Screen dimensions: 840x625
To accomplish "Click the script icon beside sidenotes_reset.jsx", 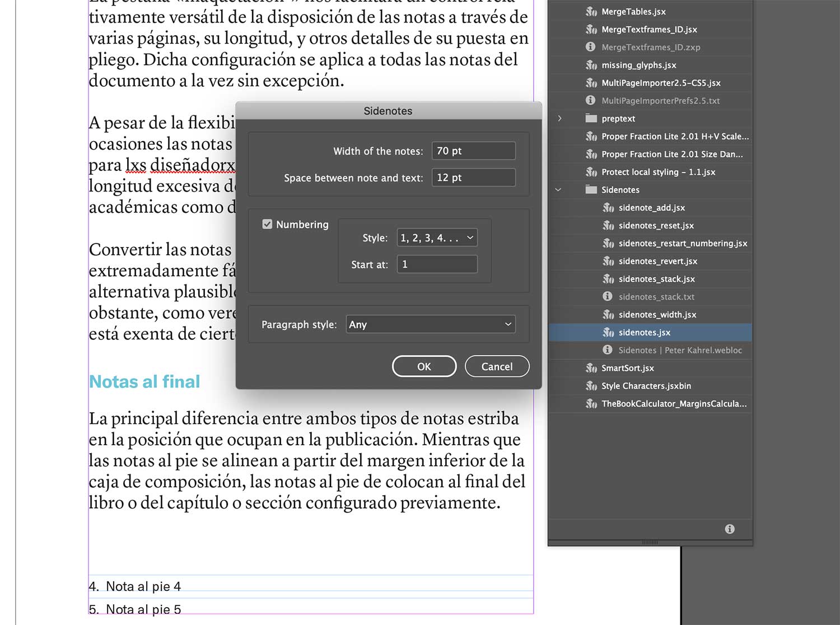I will coord(608,225).
